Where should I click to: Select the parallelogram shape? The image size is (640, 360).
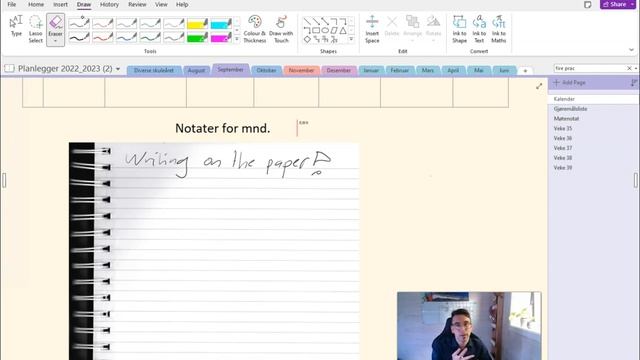(x=334, y=30)
